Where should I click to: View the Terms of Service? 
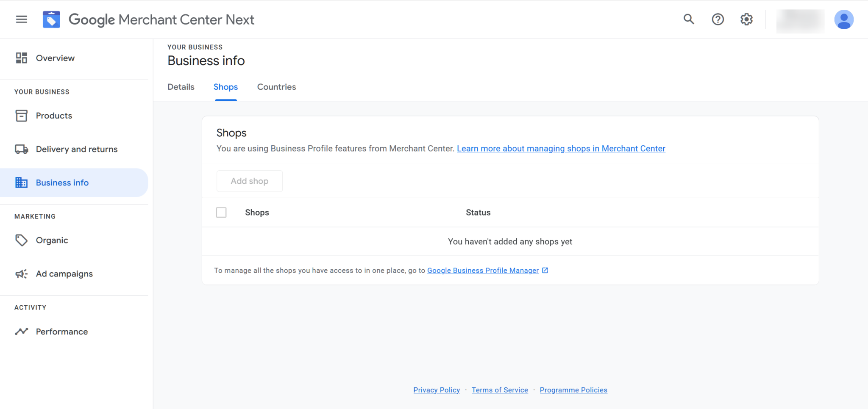point(500,390)
